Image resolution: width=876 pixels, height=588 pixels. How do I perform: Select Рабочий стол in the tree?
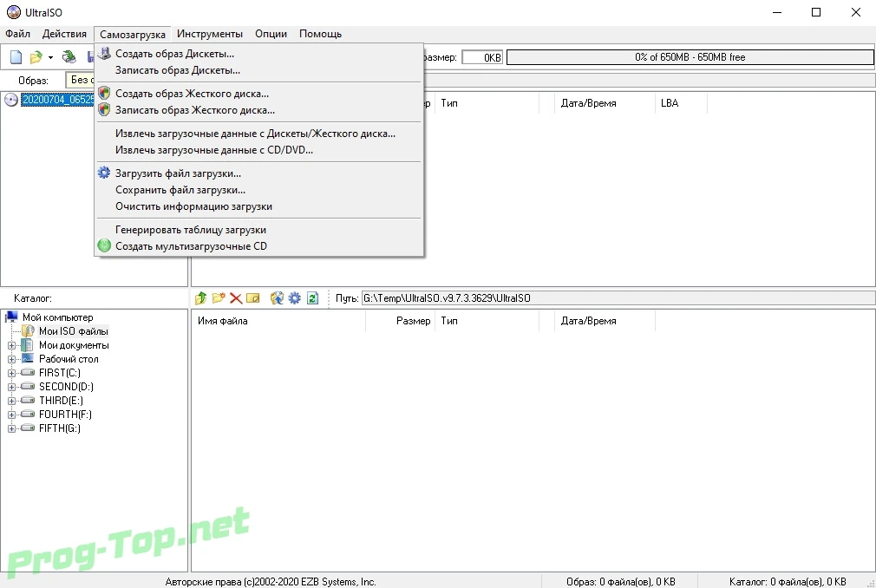coord(69,359)
